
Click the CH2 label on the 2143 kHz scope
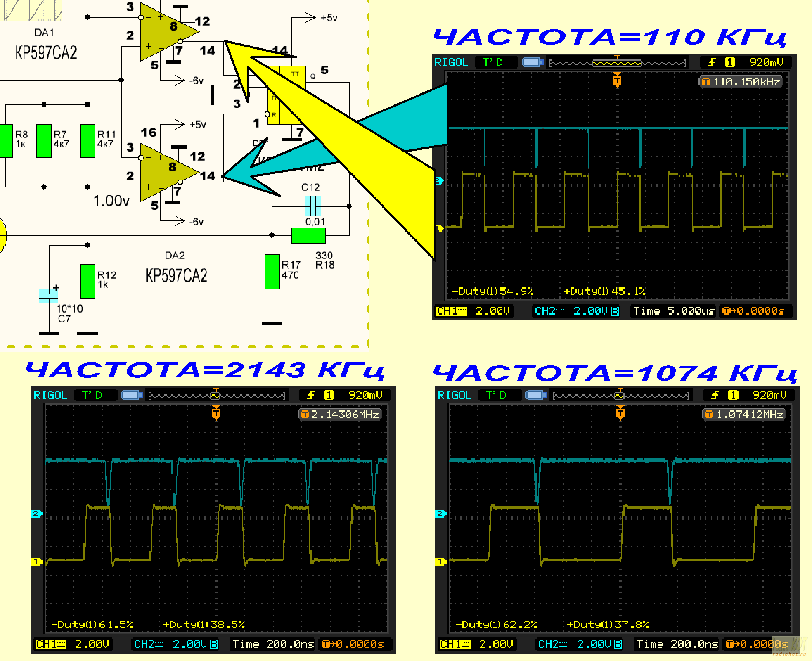(x=149, y=644)
